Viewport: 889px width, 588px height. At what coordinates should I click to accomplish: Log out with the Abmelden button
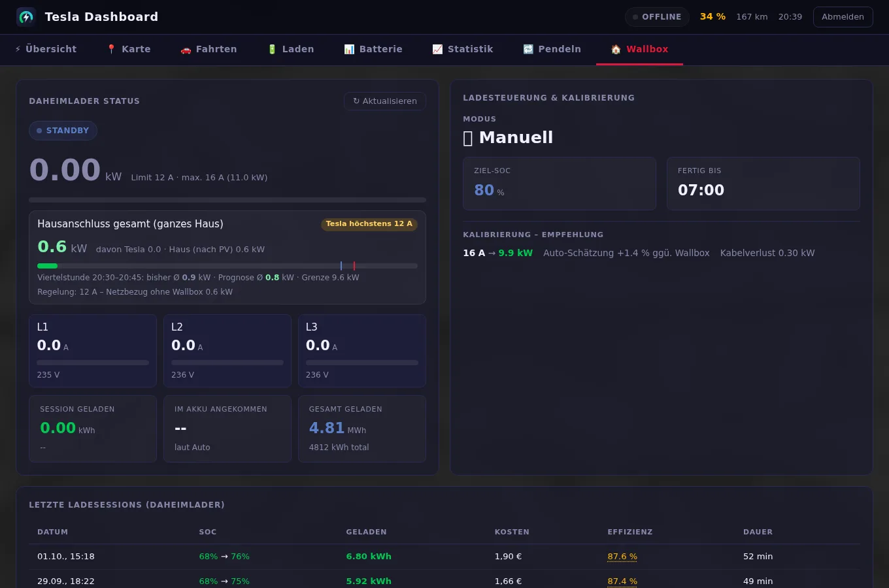[x=843, y=17]
